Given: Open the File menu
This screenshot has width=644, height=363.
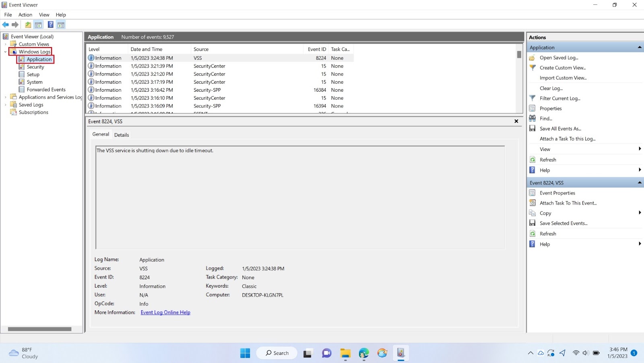Looking at the screenshot, I should pyautogui.click(x=8, y=15).
